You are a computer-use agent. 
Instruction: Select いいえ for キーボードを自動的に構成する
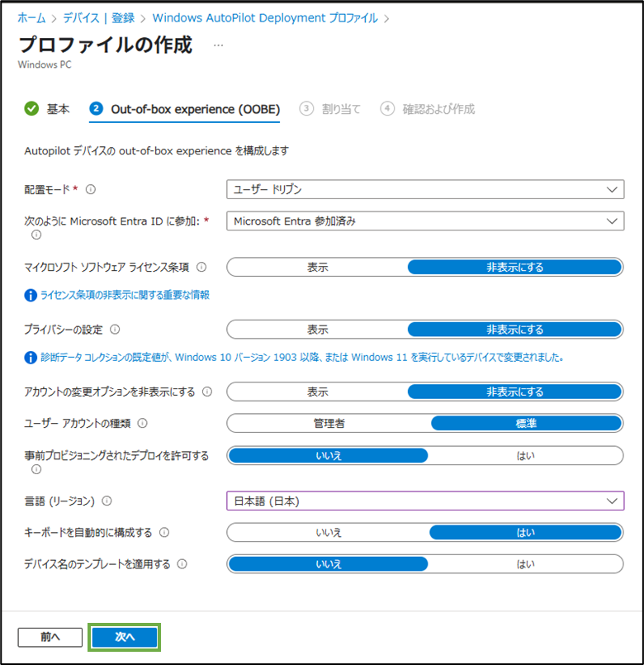tap(328, 532)
